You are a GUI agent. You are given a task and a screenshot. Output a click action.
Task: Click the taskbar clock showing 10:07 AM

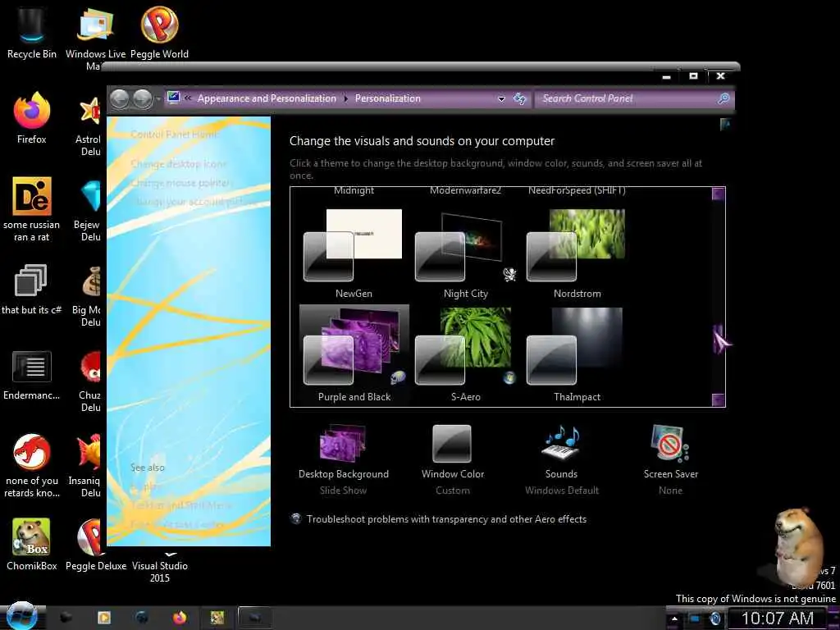778,619
